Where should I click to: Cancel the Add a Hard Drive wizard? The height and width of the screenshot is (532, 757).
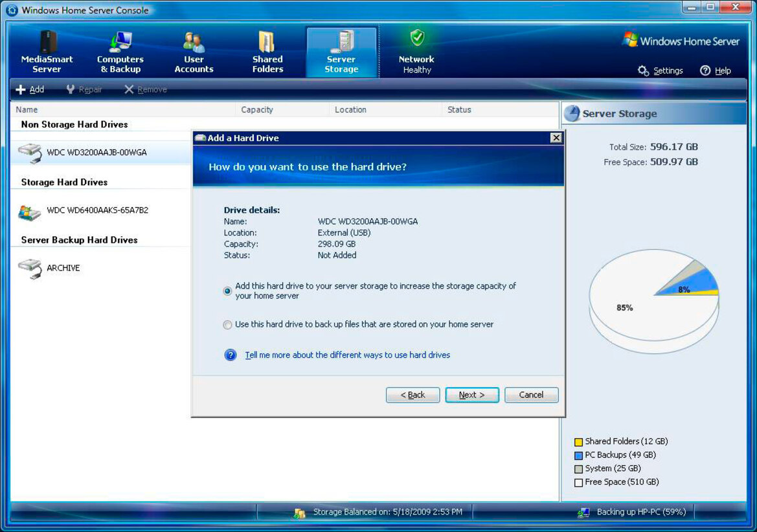point(531,395)
